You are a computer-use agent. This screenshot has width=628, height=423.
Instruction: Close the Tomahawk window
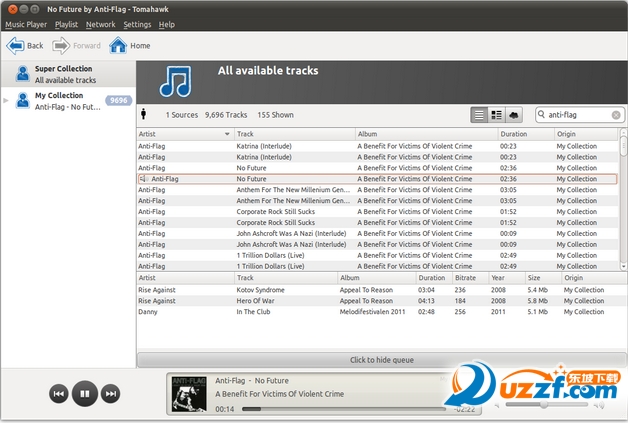click(13, 9)
